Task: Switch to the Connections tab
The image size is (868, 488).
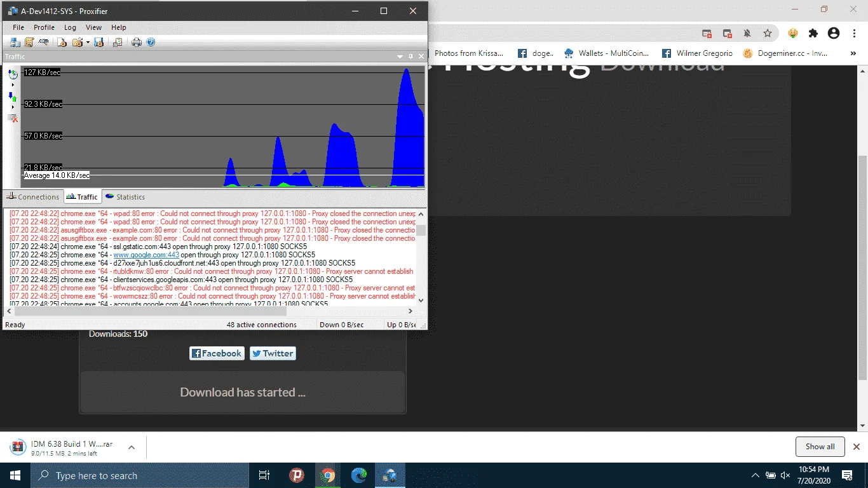Action: coord(33,197)
